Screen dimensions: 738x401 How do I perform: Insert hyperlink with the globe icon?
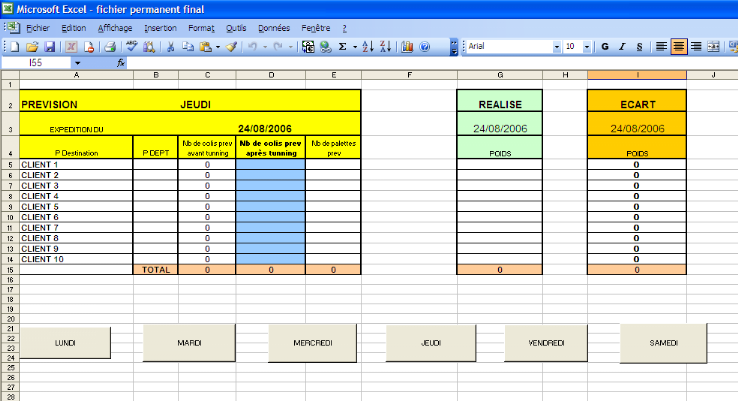coord(325,47)
